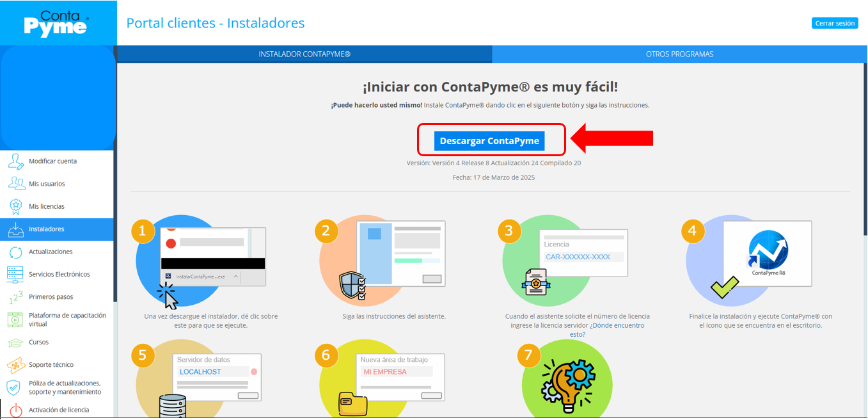Switch to the INSTALADOR CONTAPYME® tab
This screenshot has height=420, width=868.
point(304,54)
